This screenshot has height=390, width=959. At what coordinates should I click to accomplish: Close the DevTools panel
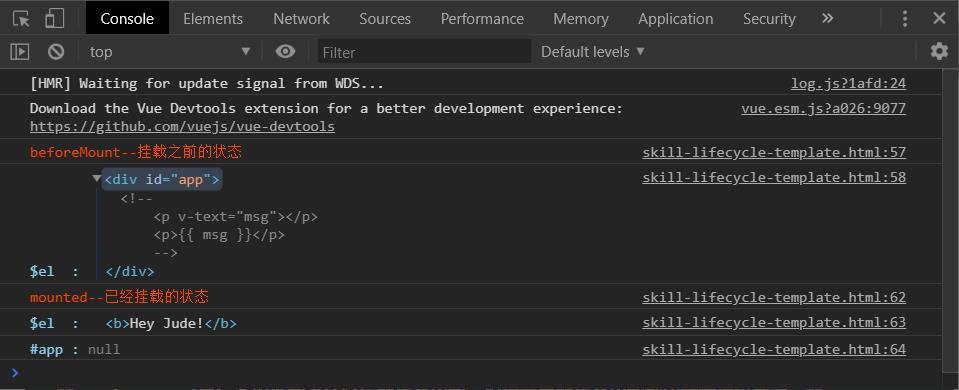tap(939, 18)
